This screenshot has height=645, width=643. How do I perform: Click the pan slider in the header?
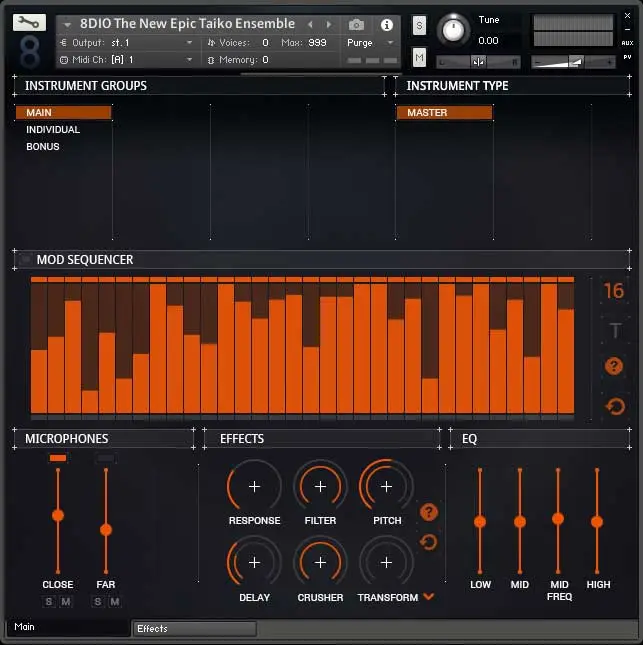click(478, 62)
